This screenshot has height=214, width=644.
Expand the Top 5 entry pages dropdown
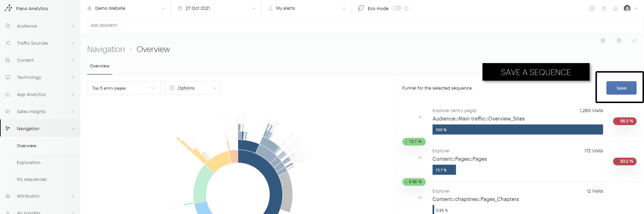click(124, 88)
